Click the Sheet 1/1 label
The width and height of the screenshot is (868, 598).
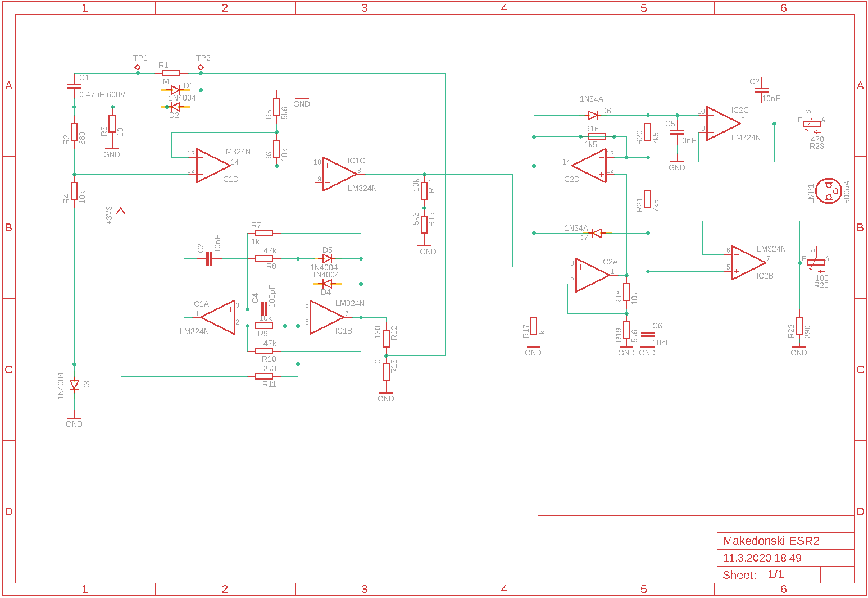click(x=753, y=575)
